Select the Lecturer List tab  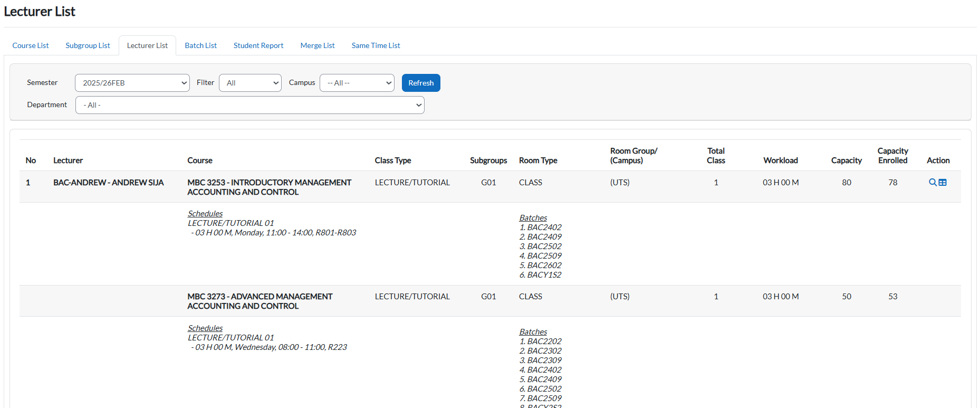[147, 45]
